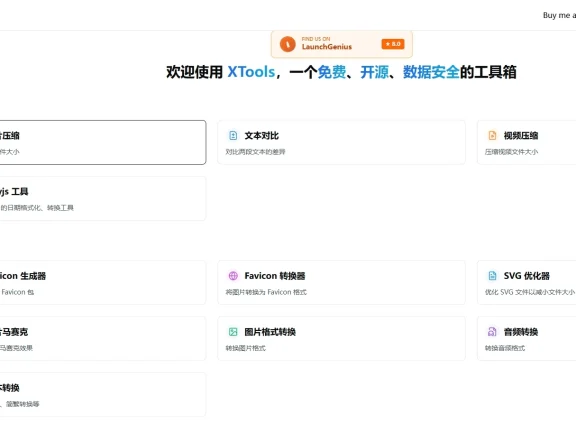This screenshot has width=576, height=432.
Task: Click the orange 8.0 star rating badge
Action: [393, 44]
